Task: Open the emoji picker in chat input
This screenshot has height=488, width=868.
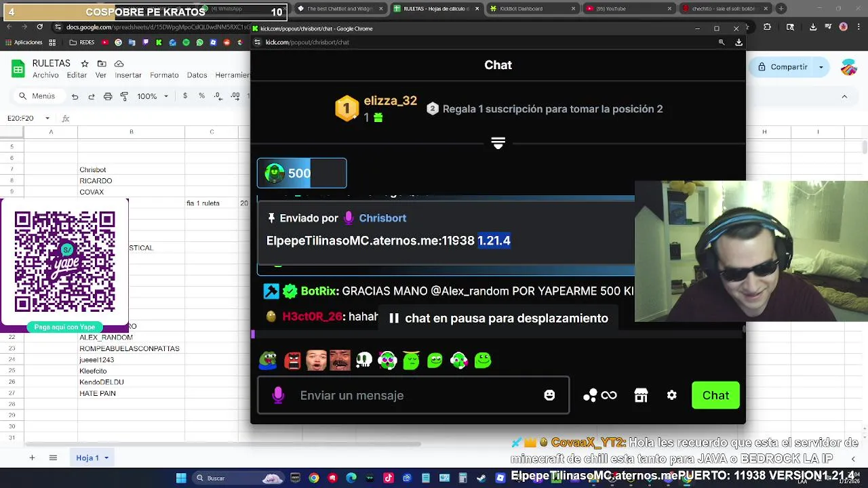Action: (x=549, y=395)
